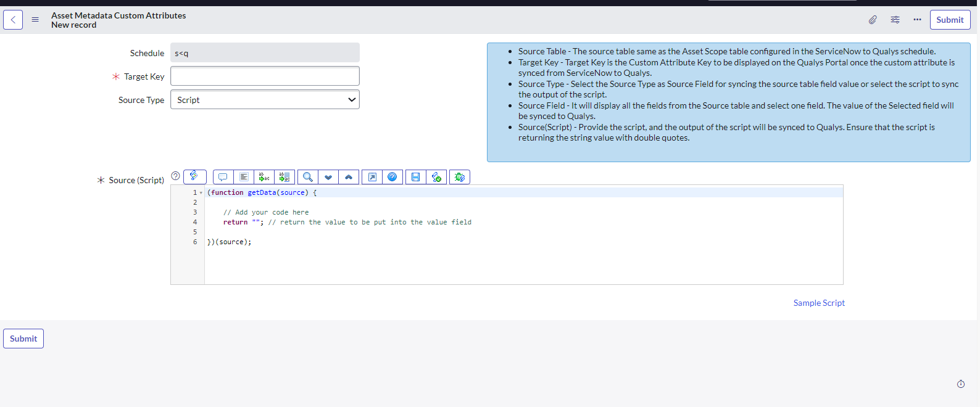Toggle the syntax highlighting editor button
The width and height of the screenshot is (980, 407).
click(x=195, y=176)
